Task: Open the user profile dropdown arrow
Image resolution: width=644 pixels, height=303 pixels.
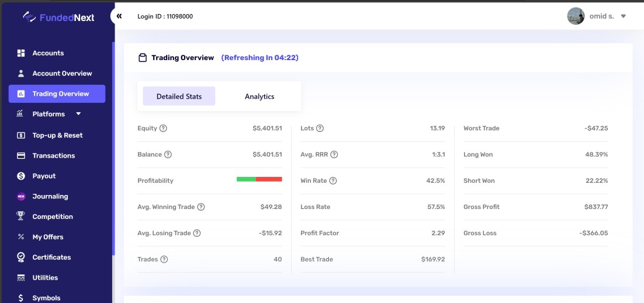Action: point(623,16)
